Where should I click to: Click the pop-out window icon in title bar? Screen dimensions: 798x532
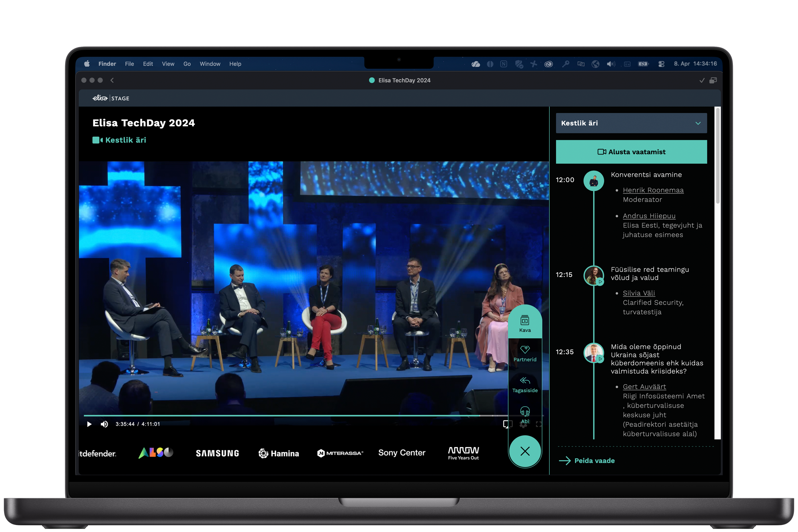click(x=713, y=80)
